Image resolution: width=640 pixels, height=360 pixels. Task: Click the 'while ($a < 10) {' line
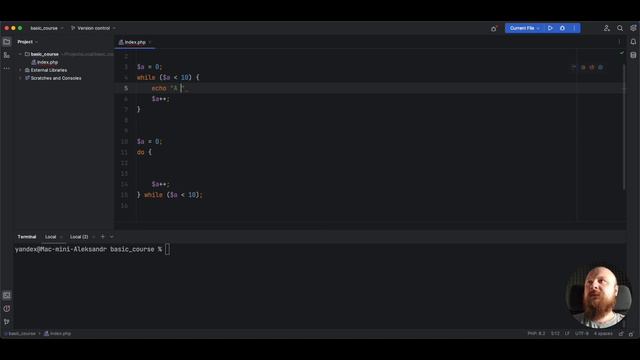pyautogui.click(x=168, y=78)
